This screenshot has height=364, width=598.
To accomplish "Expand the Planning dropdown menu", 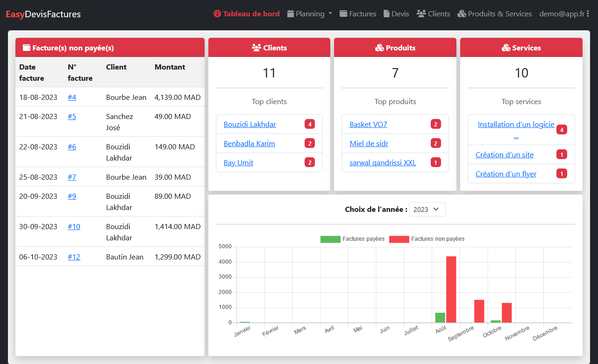I will click(310, 14).
